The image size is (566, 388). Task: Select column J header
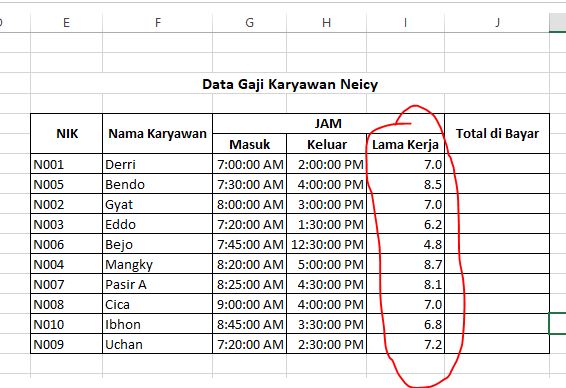(x=497, y=22)
